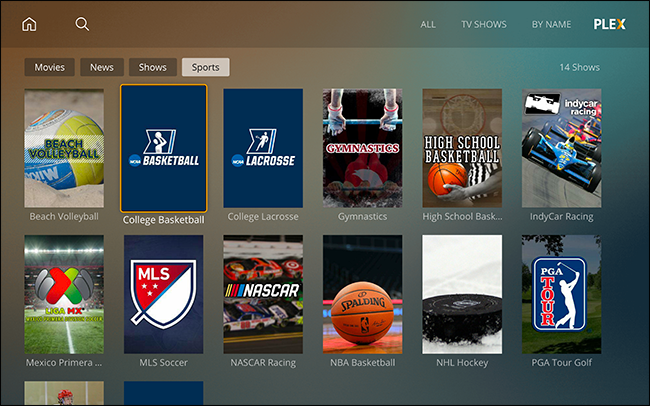Select the ALL filter option
650x406 pixels.
pos(428,24)
